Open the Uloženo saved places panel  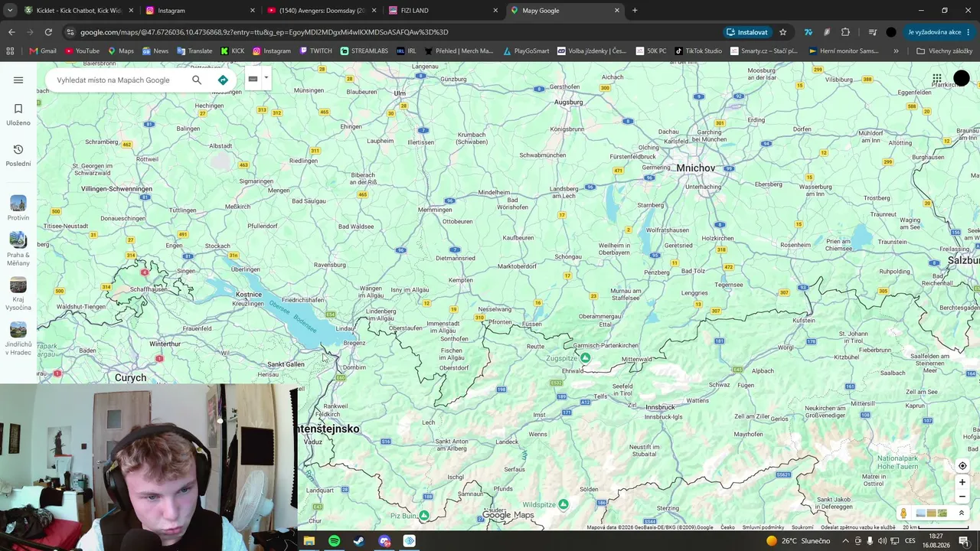(x=18, y=114)
